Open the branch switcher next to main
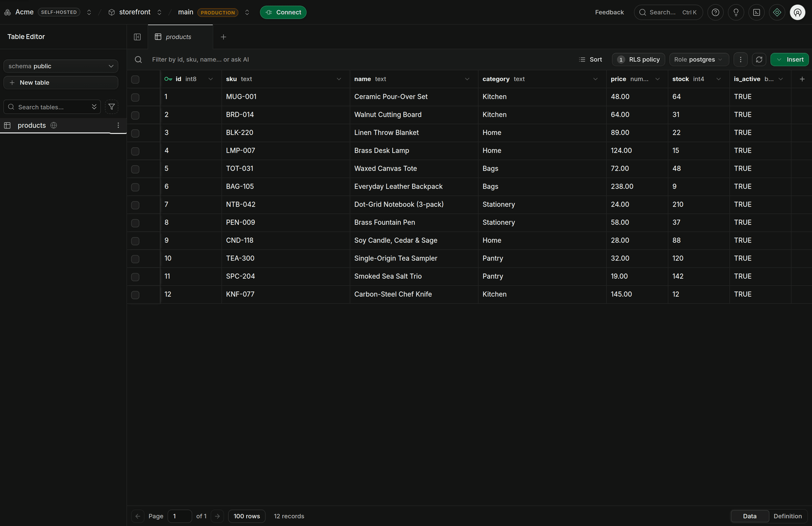 pos(247,12)
